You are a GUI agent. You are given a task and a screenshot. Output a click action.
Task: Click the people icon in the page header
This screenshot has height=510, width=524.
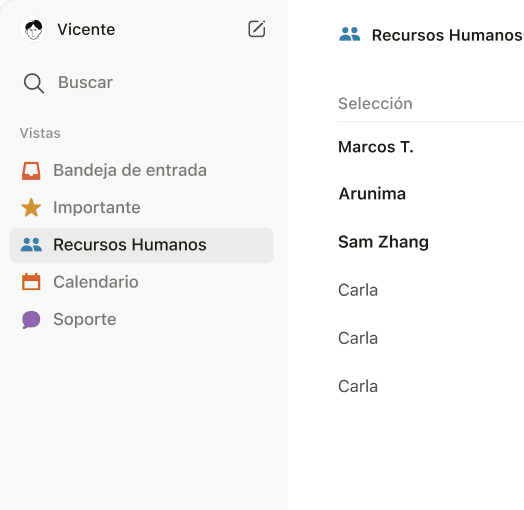coord(350,34)
